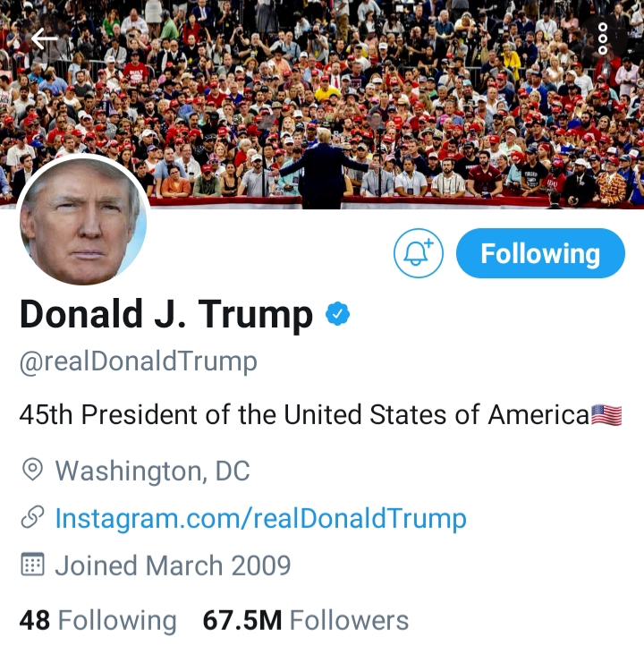Click the location pin icon
Image resolution: width=644 pixels, height=663 pixels.
click(x=32, y=470)
